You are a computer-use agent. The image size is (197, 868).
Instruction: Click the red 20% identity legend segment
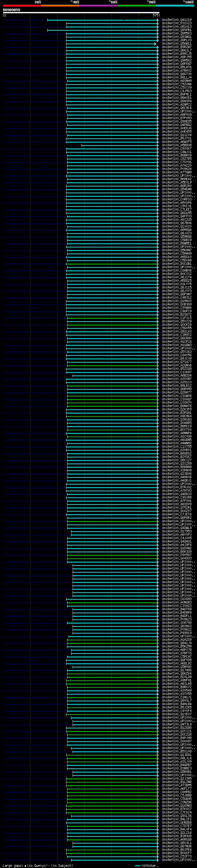[x=22, y=6]
